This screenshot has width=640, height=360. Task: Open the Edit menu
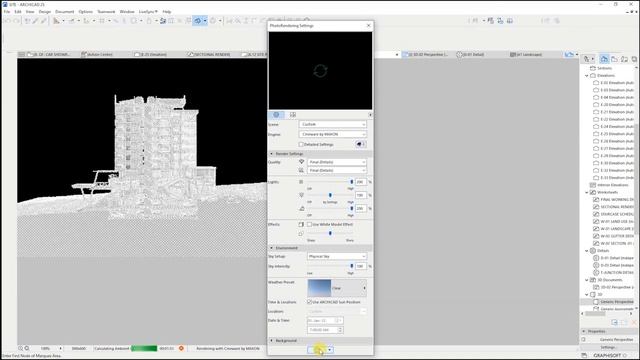click(x=18, y=12)
